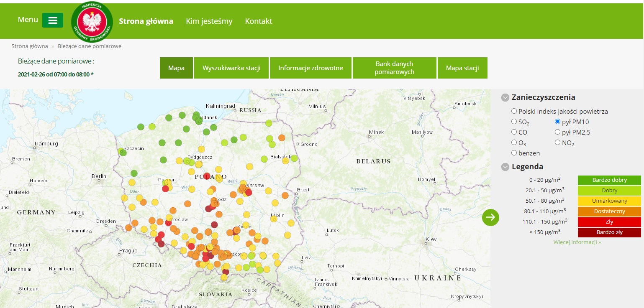Choose the CO pollutant option
This screenshot has width=644, height=308.
(x=514, y=132)
